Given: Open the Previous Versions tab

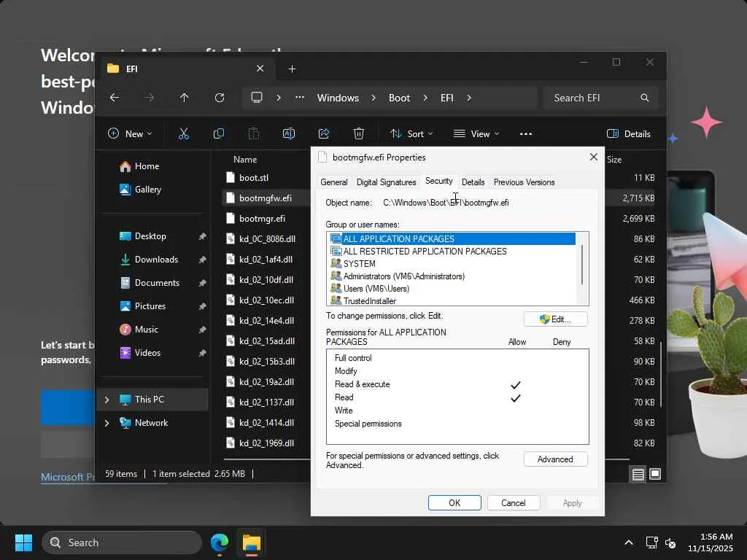Looking at the screenshot, I should (x=524, y=182).
